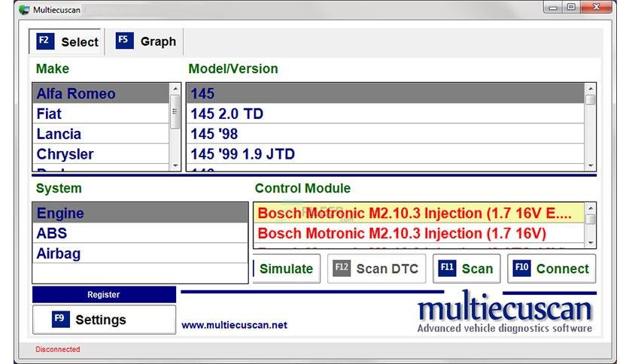Open the Graph tab
This screenshot has width=629, height=364.
tap(144, 41)
